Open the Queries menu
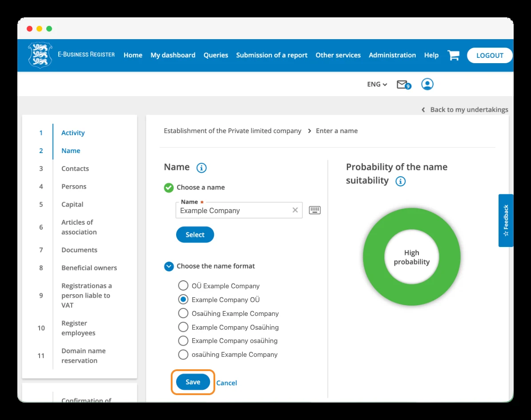 tap(216, 55)
